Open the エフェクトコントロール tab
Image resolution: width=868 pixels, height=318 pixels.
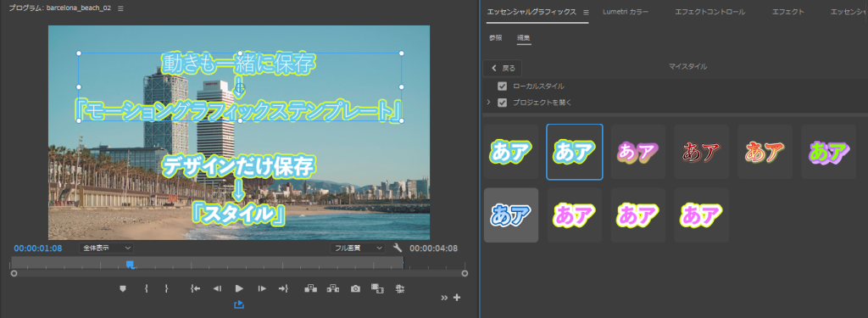709,12
